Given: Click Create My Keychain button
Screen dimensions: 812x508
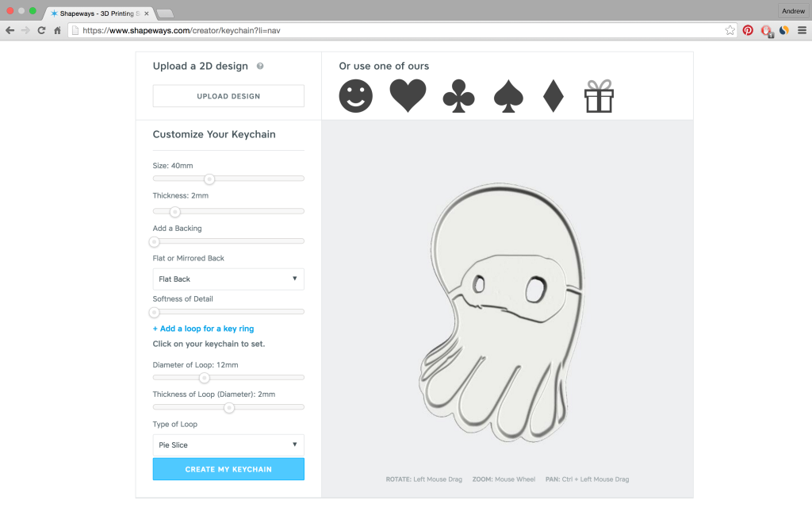Looking at the screenshot, I should (x=228, y=469).
